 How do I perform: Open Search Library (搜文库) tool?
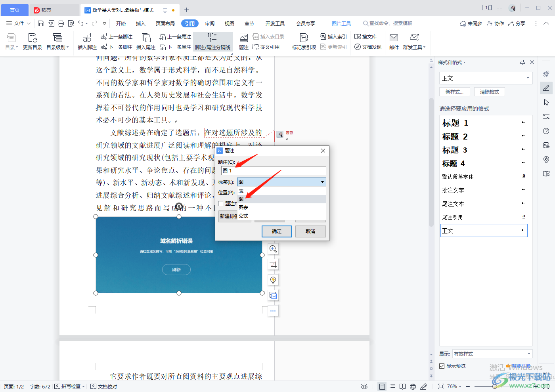pos(366,36)
